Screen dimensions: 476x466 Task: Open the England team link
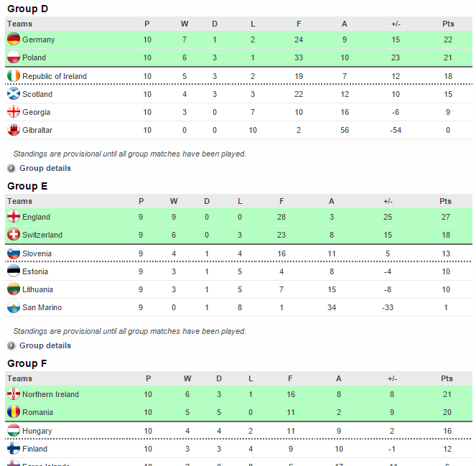pyautogui.click(x=36, y=217)
